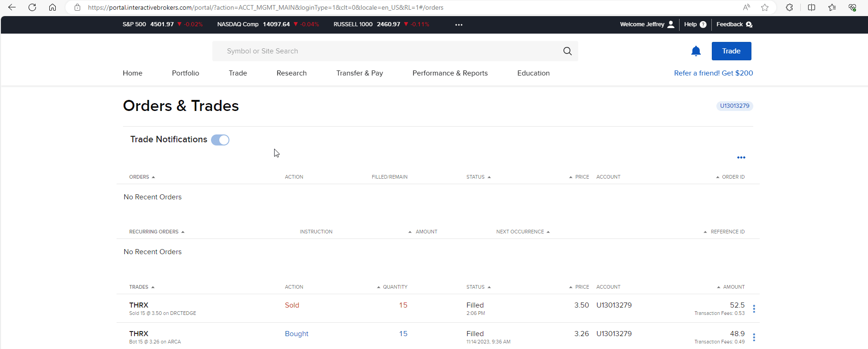
Task: Open the blue ellipsis menu above the orders table
Action: click(741, 157)
